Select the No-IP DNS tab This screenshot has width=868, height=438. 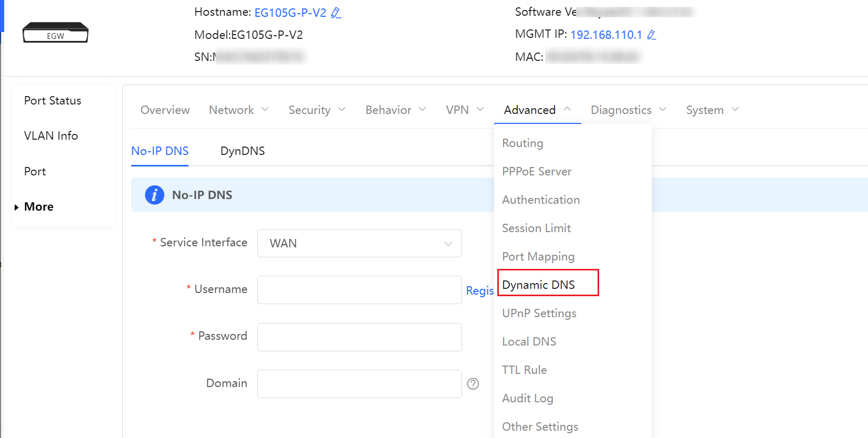point(160,151)
